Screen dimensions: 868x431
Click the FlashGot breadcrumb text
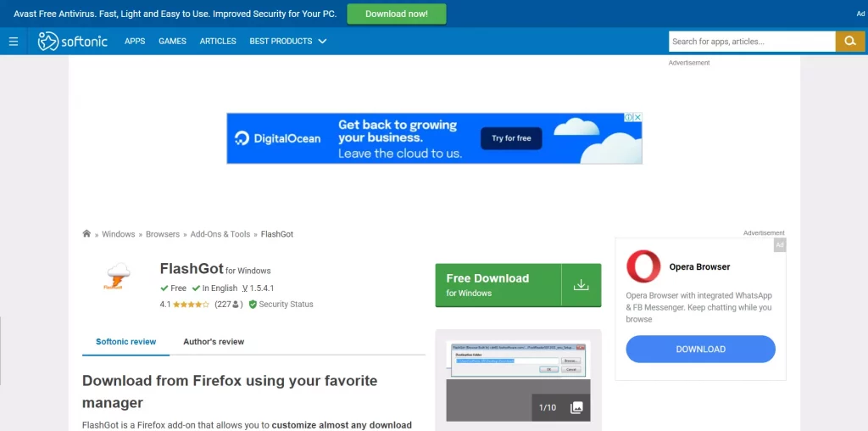[x=277, y=234]
